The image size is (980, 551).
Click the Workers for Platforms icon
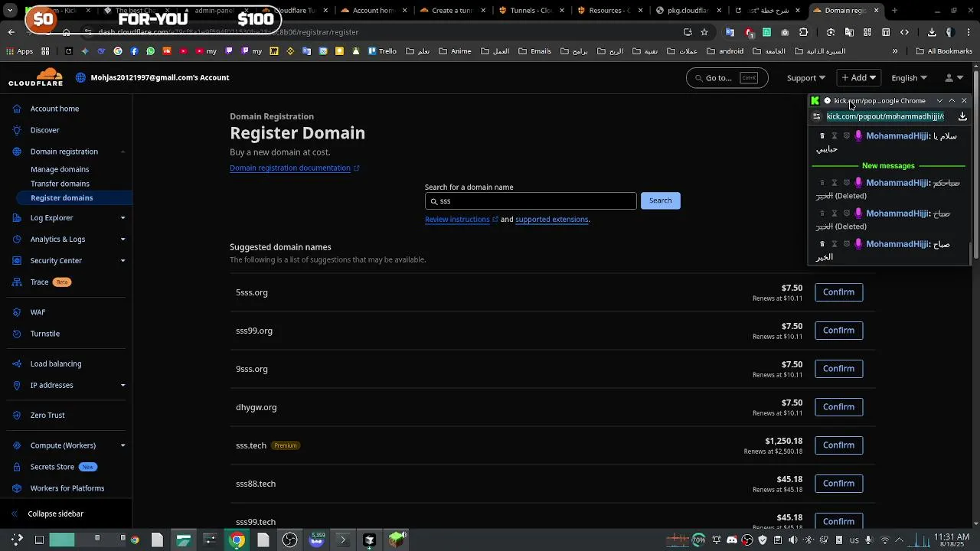17,488
